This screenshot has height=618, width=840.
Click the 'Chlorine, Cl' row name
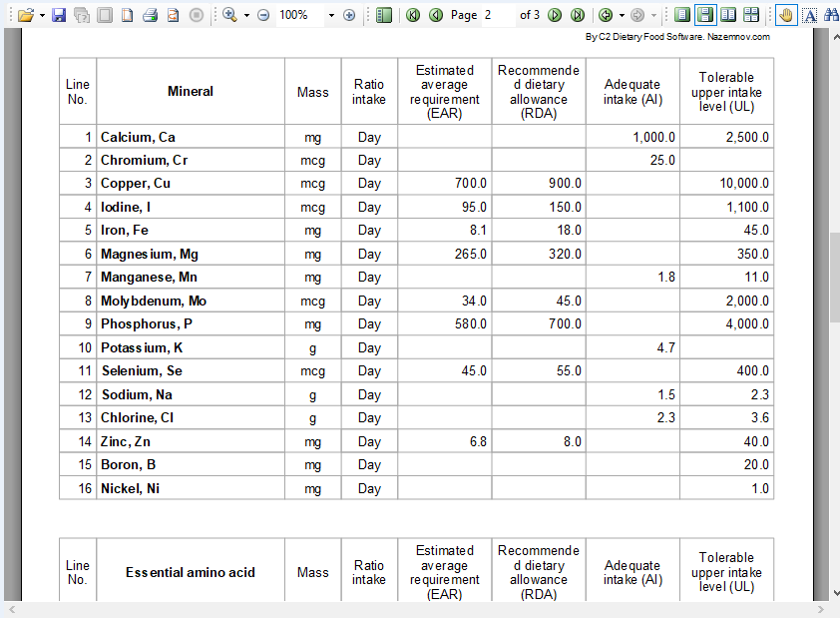[137, 418]
